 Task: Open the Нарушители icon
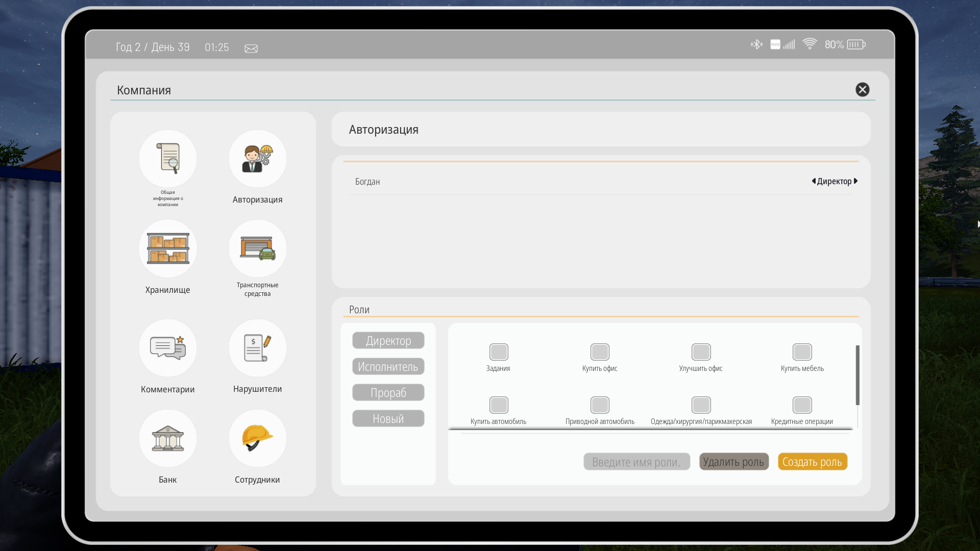(x=257, y=348)
